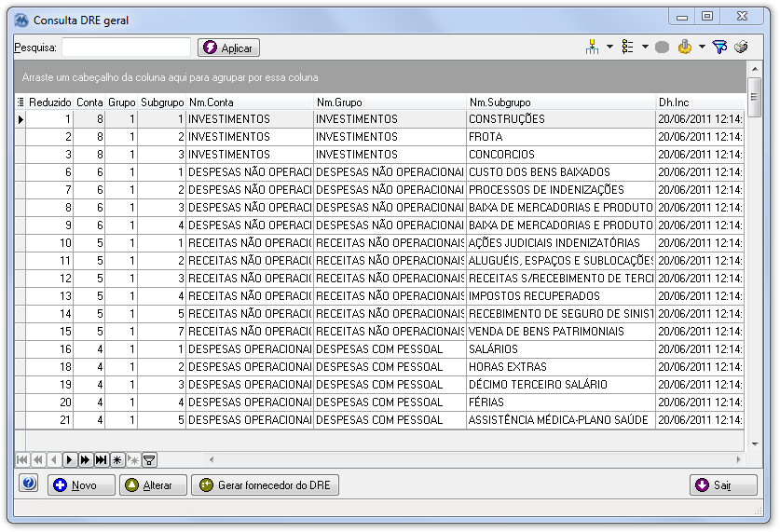Click the Alterar button
The height and width of the screenshot is (532, 780).
click(x=153, y=485)
